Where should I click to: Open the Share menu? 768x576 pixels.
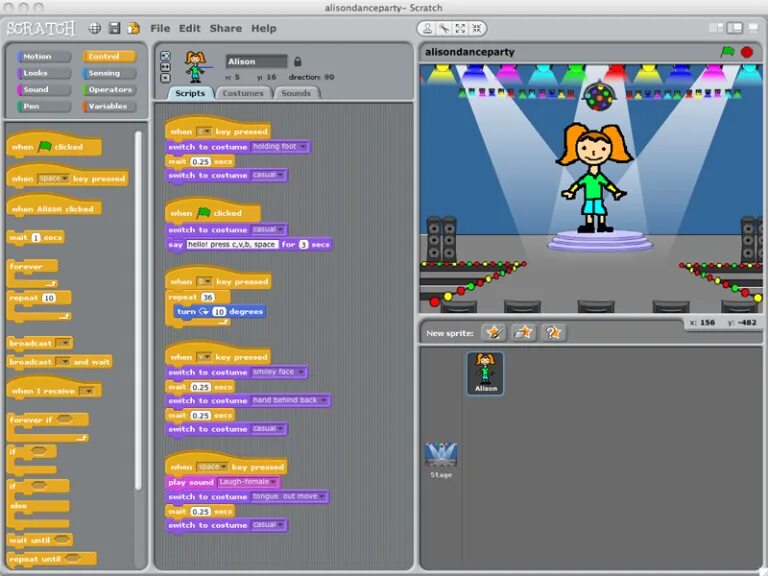pyautogui.click(x=226, y=28)
